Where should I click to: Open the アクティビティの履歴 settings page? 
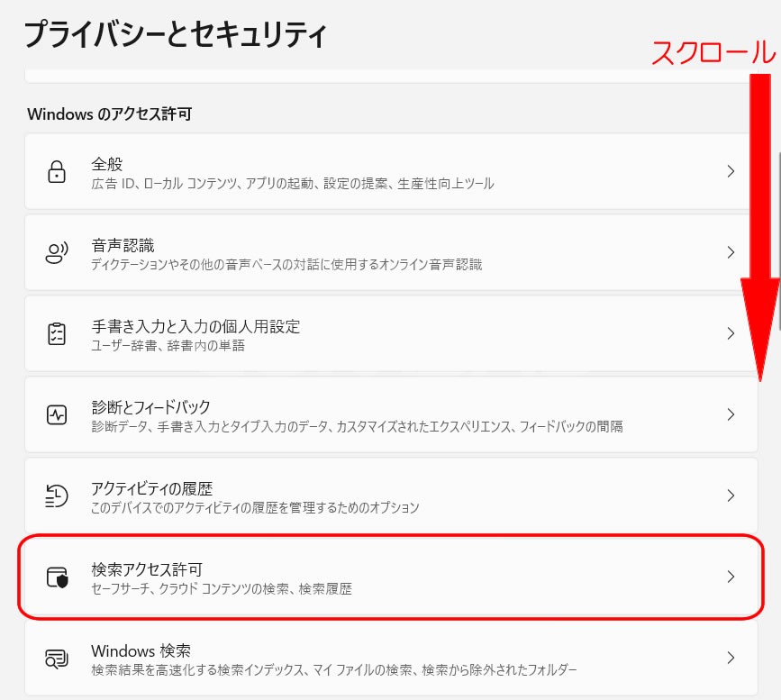[x=387, y=495]
